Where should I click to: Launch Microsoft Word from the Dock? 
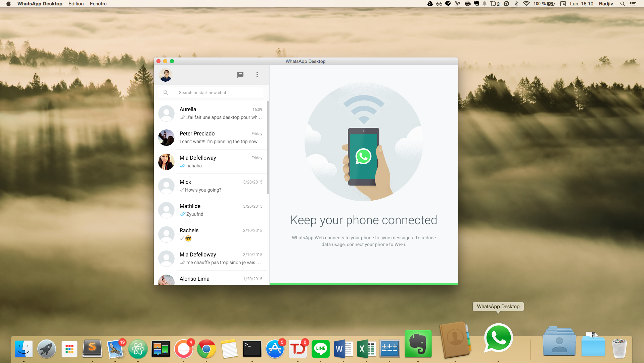click(x=343, y=349)
